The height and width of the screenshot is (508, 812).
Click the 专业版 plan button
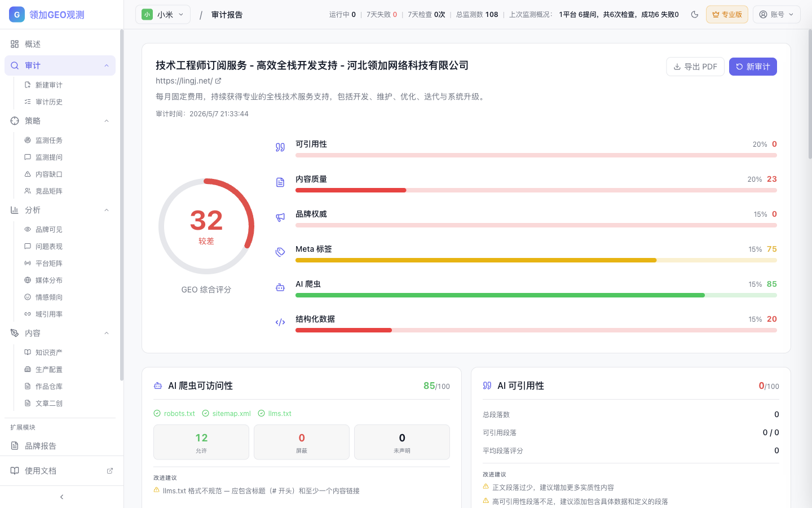(x=727, y=15)
